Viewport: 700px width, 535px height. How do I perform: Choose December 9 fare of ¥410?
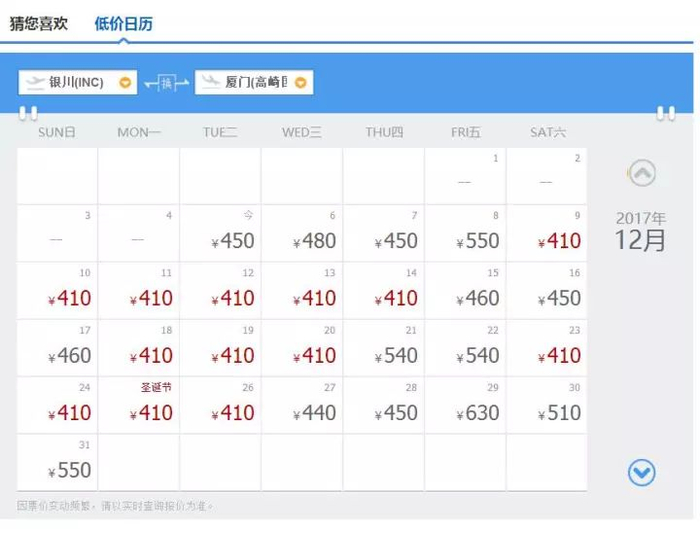tap(547, 233)
